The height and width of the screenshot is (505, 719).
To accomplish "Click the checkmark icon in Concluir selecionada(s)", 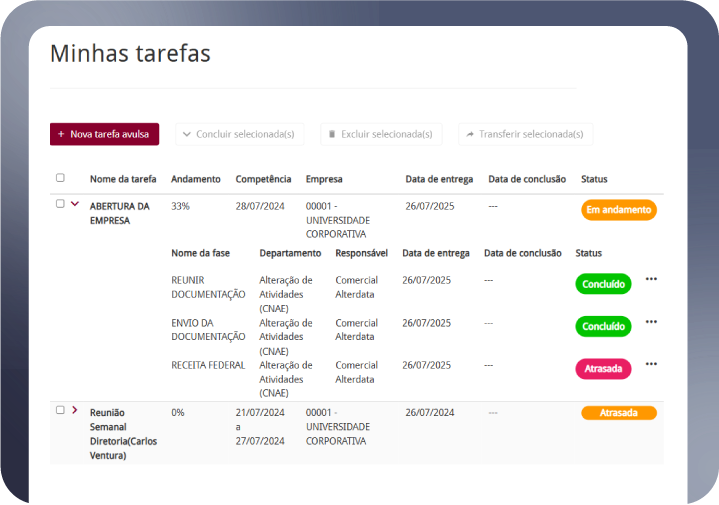I will point(186,134).
